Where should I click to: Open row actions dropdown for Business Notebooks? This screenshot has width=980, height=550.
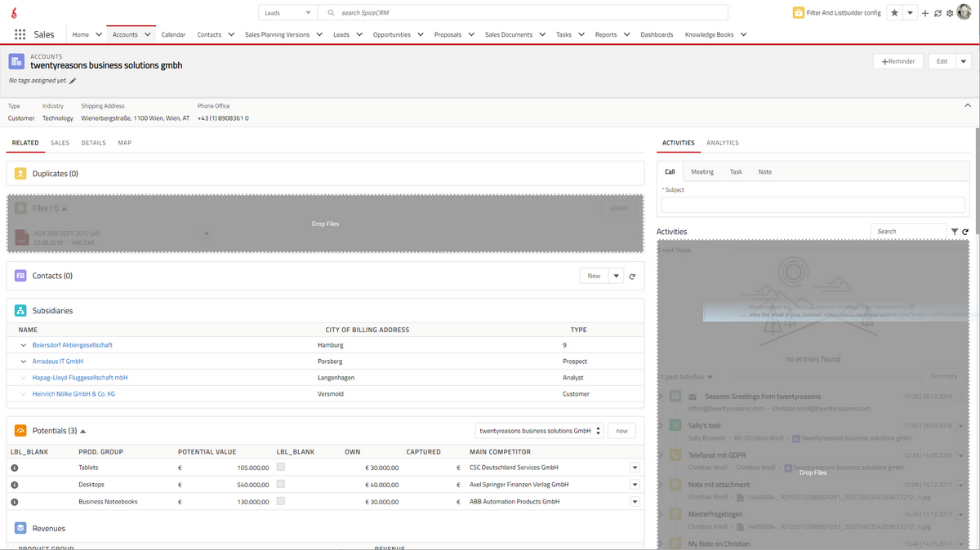point(635,501)
